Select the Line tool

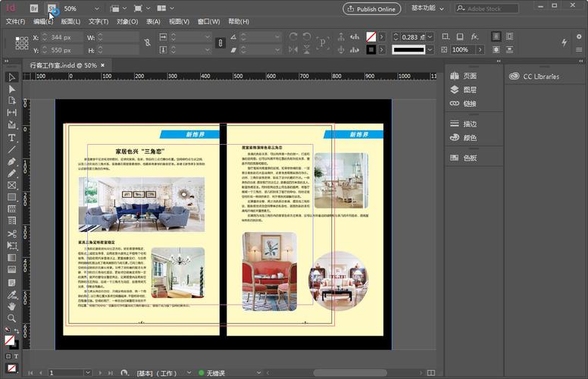point(11,149)
